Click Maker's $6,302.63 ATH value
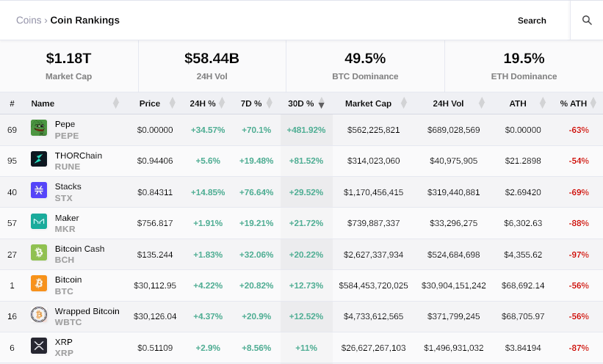 [523, 223]
